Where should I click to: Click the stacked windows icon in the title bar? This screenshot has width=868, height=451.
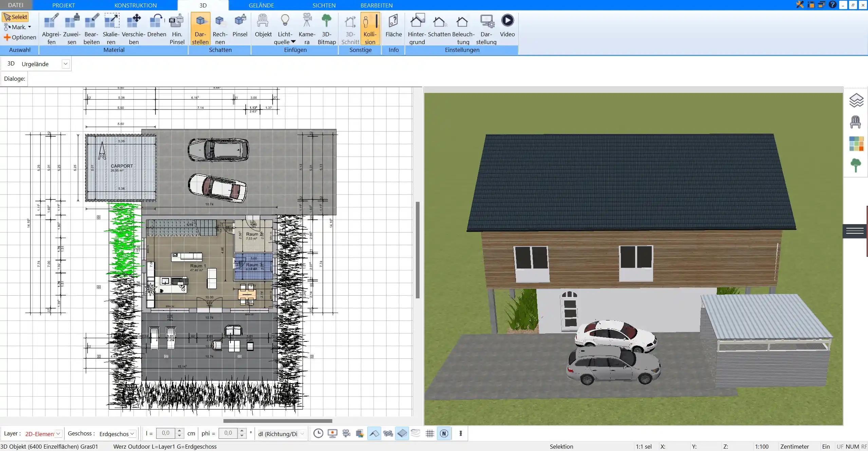click(x=821, y=5)
